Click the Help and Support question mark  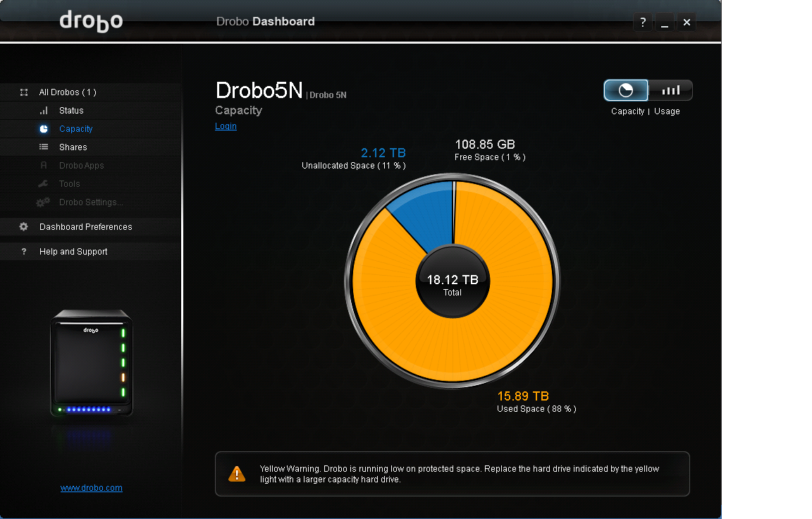point(23,251)
